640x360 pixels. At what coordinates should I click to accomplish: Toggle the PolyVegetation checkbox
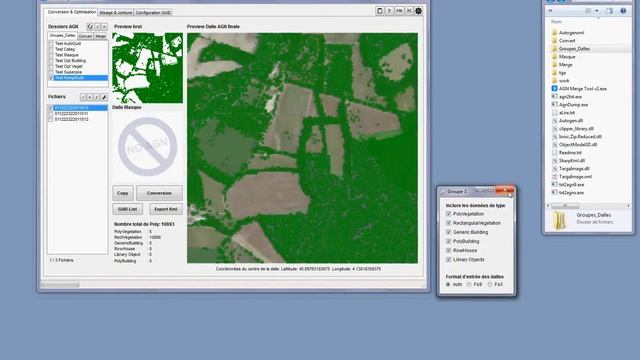pyautogui.click(x=449, y=214)
